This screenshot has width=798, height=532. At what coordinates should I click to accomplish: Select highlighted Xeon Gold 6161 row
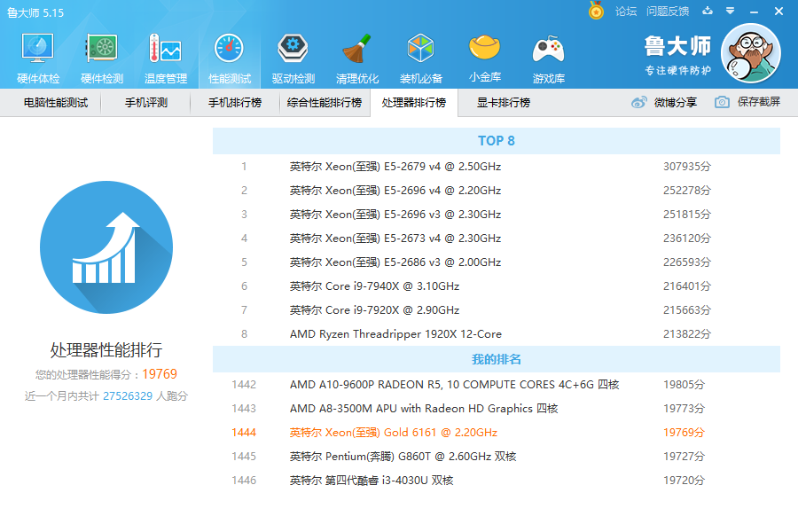coord(497,432)
